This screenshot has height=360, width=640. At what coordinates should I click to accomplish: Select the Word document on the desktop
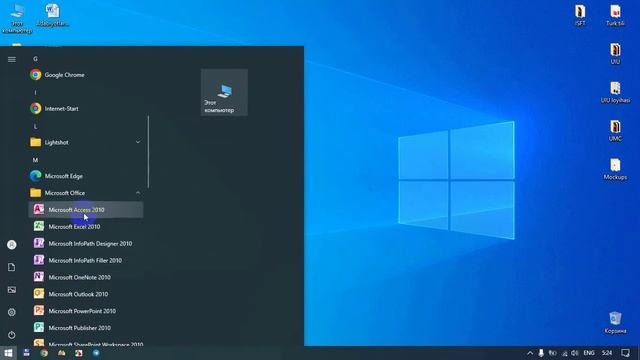point(53,16)
